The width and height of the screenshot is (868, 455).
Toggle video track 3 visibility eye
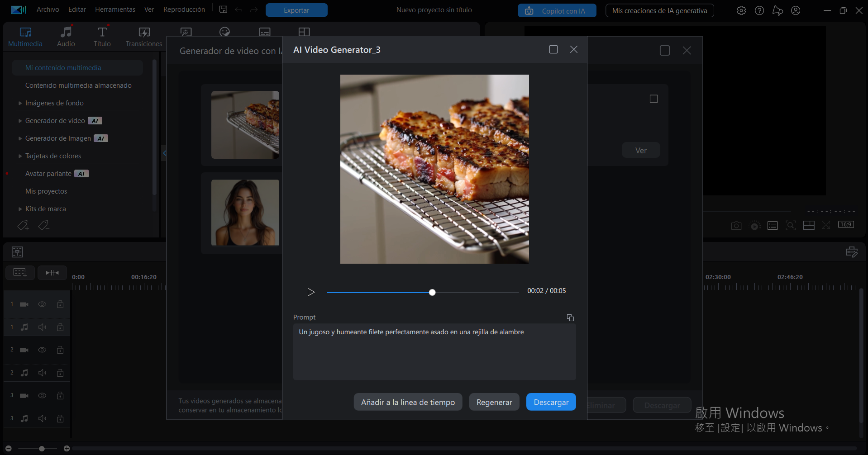pyautogui.click(x=42, y=395)
